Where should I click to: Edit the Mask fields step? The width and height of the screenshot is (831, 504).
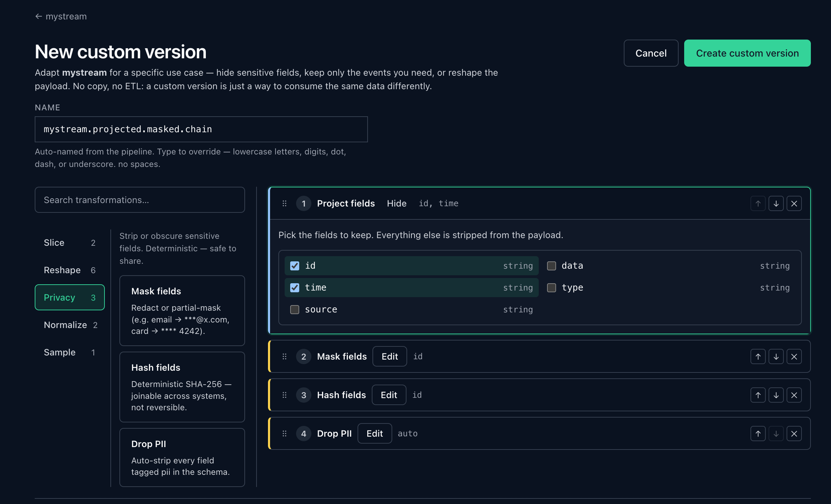click(390, 356)
